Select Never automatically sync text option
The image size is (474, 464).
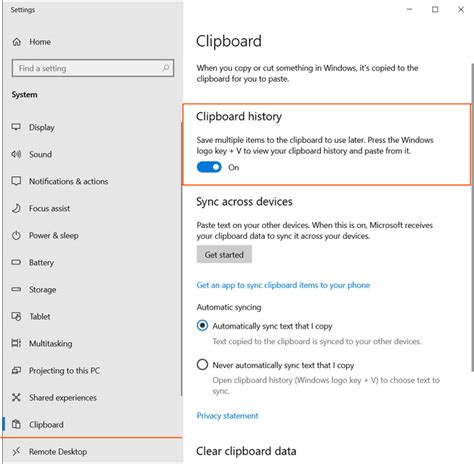(x=202, y=365)
